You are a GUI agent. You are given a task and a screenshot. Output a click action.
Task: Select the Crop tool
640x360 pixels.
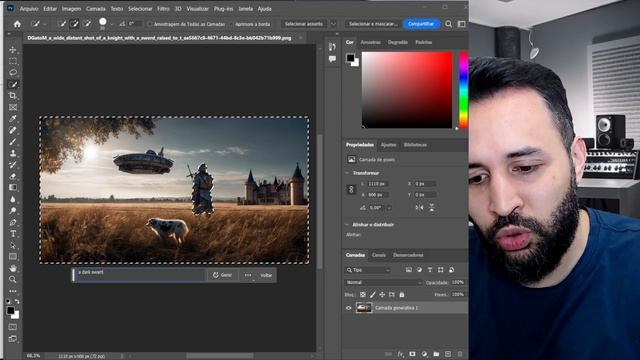(x=13, y=96)
